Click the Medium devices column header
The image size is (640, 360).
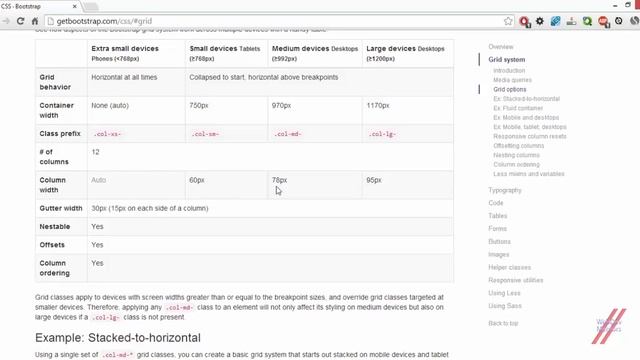[x=315, y=53]
